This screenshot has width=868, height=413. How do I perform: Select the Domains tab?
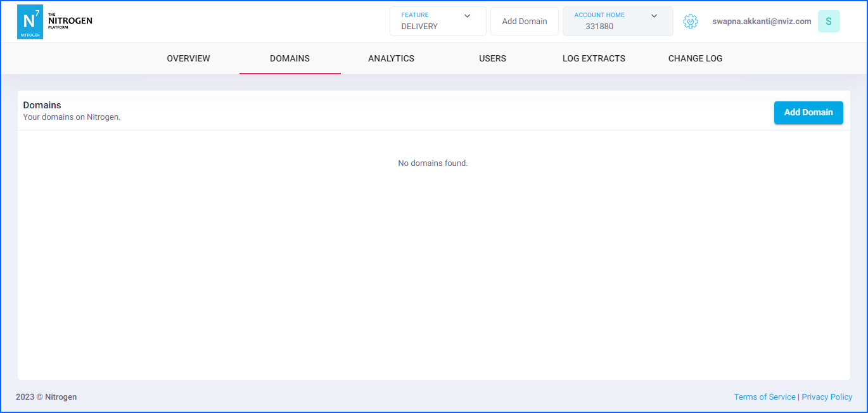(x=290, y=58)
